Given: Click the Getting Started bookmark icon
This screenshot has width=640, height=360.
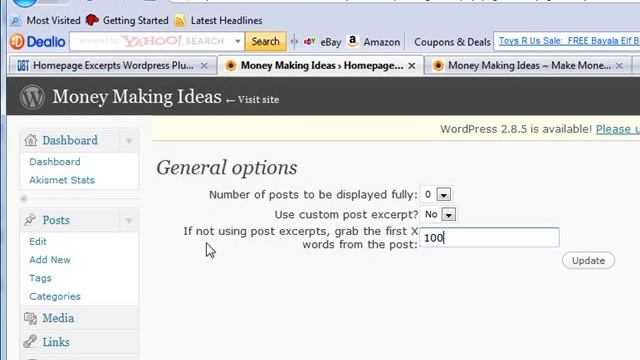Looking at the screenshot, I should click(x=92, y=20).
